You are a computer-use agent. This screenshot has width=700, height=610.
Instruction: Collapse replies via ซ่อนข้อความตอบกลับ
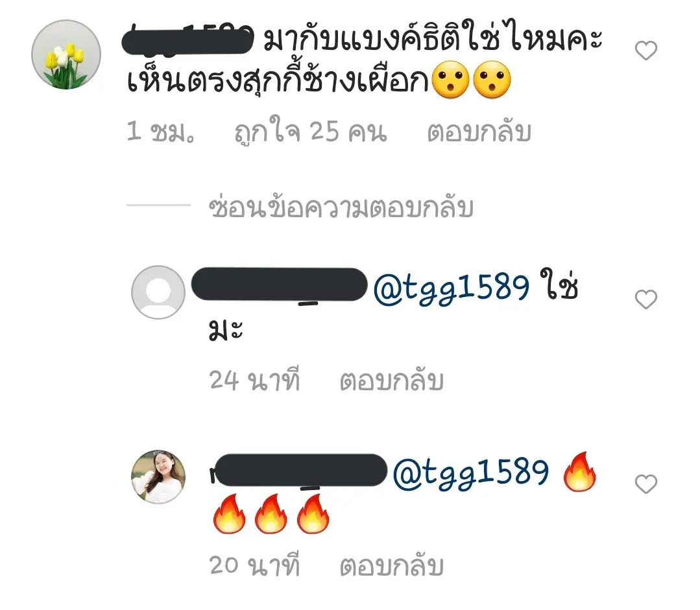(341, 207)
